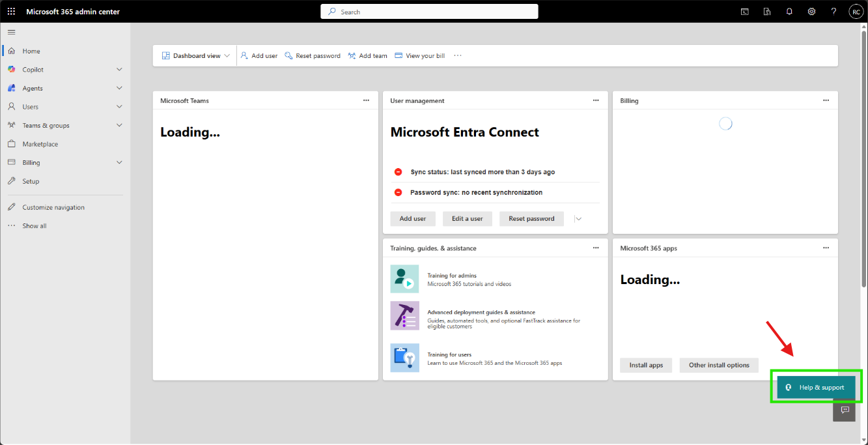
Task: Open the settings gear in header
Action: click(x=811, y=12)
